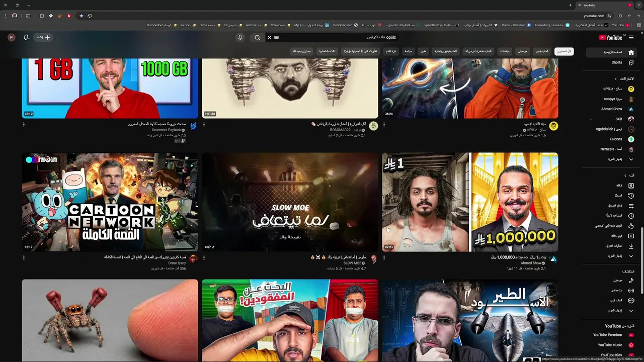The image size is (644, 362).
Task: Expand the You section header chevron
Action: click(x=625, y=175)
